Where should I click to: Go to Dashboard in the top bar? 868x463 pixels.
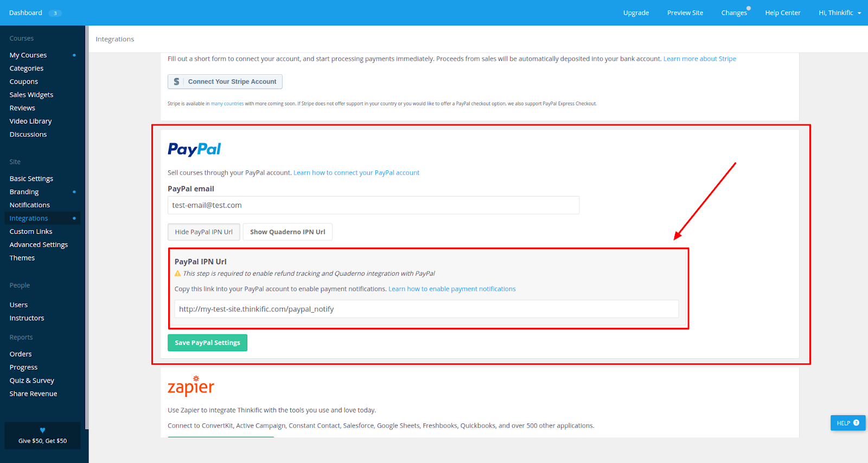pos(25,12)
